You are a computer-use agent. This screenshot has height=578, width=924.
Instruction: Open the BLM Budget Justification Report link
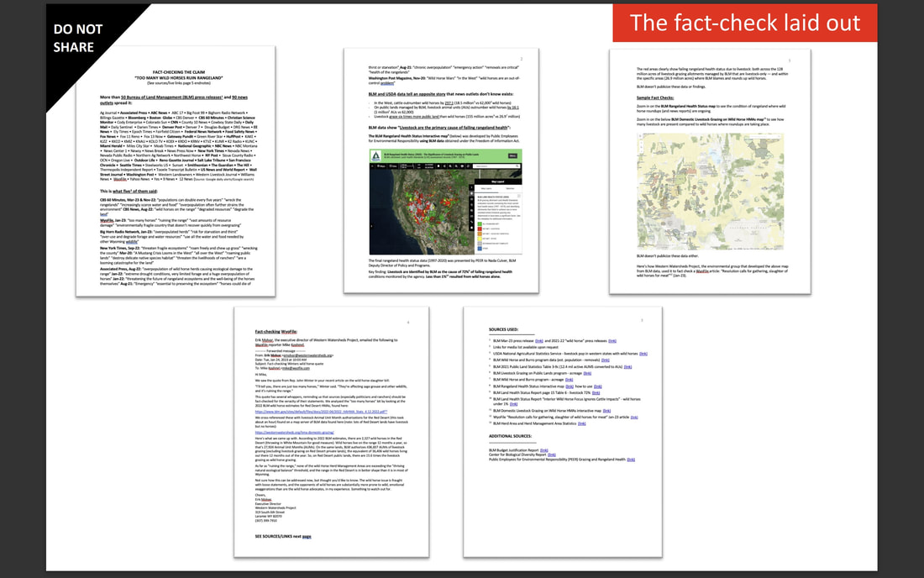(544, 450)
